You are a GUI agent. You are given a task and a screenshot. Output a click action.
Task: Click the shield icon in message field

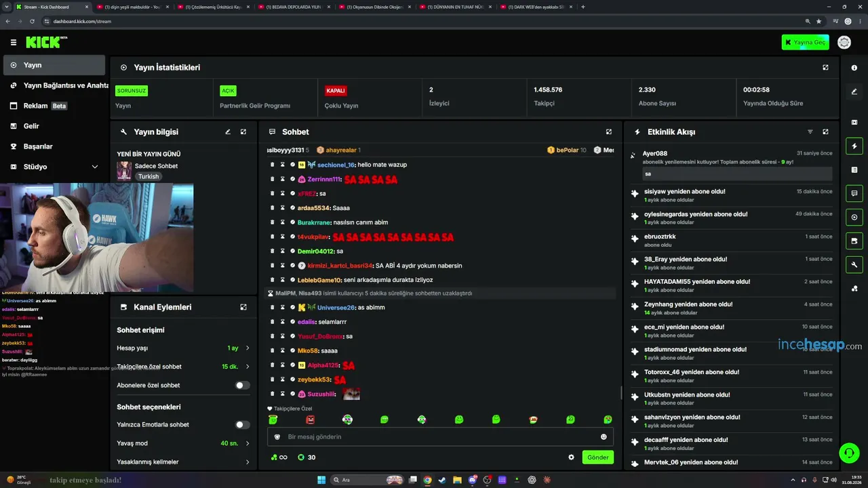click(277, 437)
